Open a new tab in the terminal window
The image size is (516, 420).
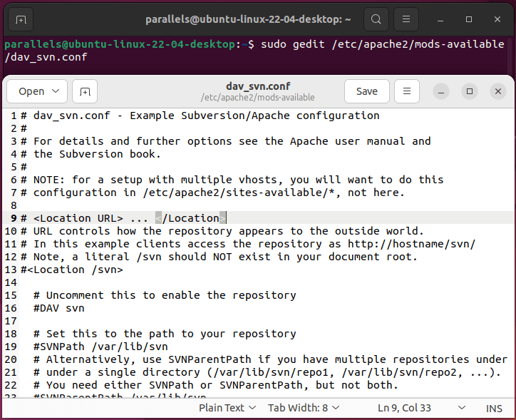[x=21, y=20]
